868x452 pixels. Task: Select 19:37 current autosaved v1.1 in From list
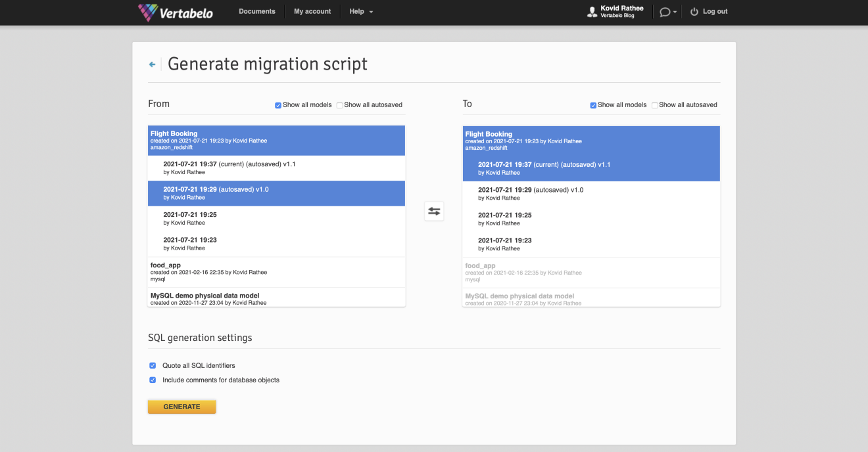(276, 168)
